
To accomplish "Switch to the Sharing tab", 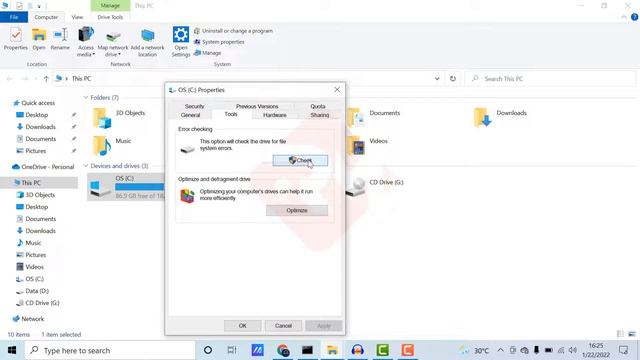I will click(x=320, y=115).
